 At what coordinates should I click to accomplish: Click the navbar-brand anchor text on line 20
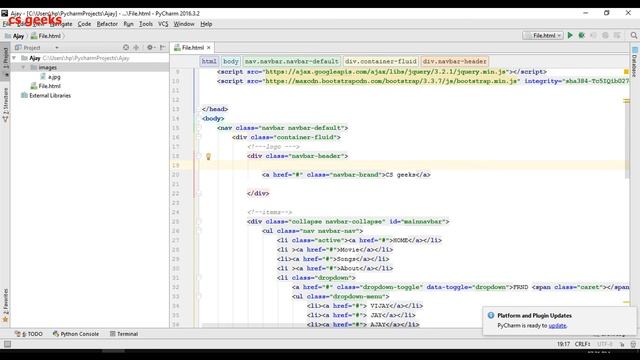tap(346, 175)
